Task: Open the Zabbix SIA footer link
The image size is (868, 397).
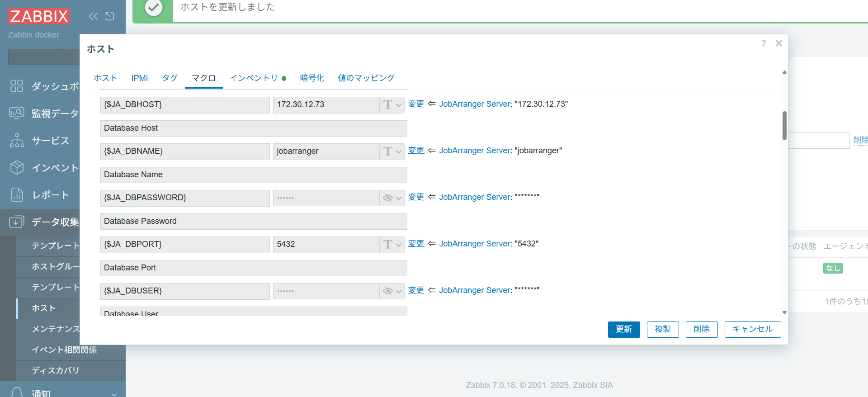Action: pyautogui.click(x=593, y=385)
